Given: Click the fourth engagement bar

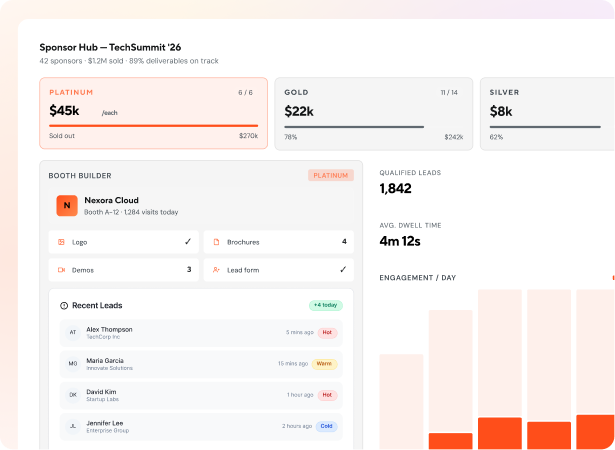Looking at the screenshot, I should pos(549,370).
